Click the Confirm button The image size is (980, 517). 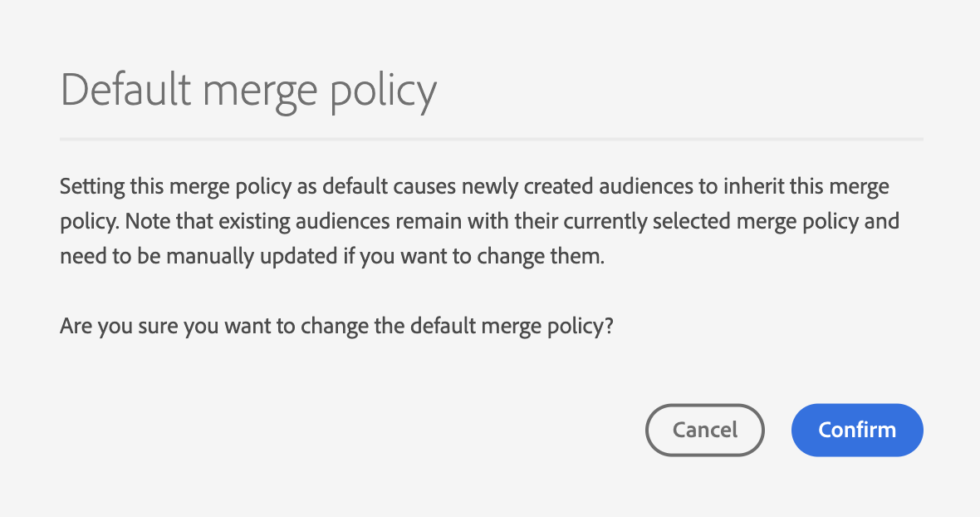pyautogui.click(x=857, y=430)
